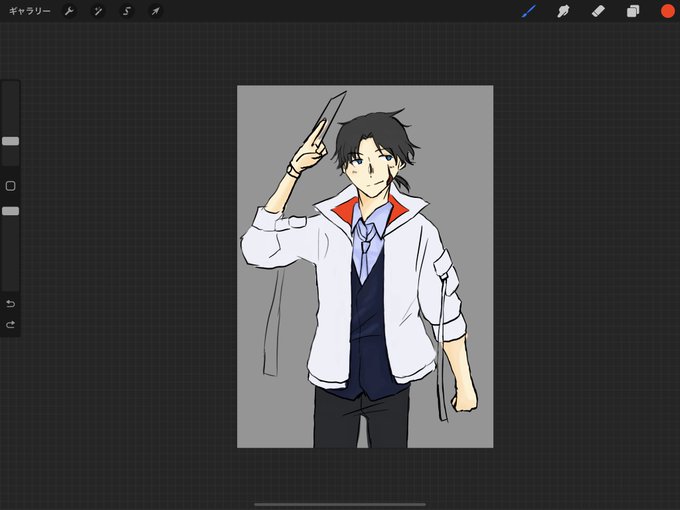Open the Actions wrench menu

point(69,11)
